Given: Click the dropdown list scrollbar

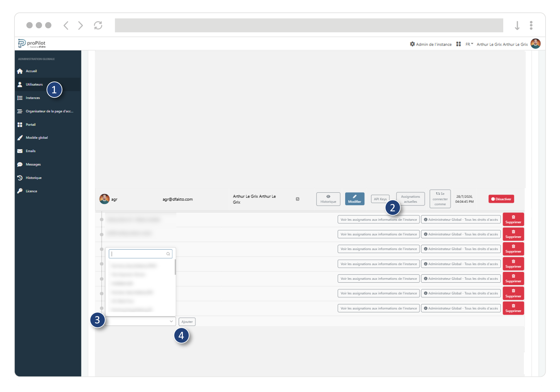Looking at the screenshot, I should coord(175,267).
